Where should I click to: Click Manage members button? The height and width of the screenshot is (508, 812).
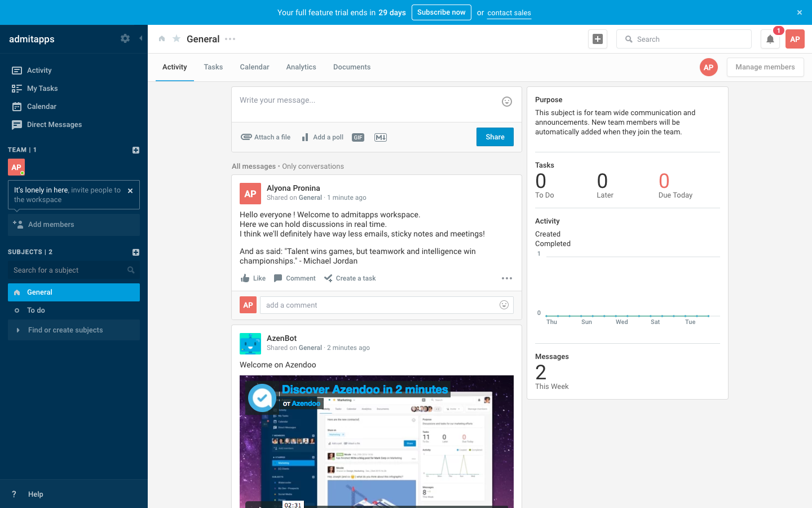(765, 67)
